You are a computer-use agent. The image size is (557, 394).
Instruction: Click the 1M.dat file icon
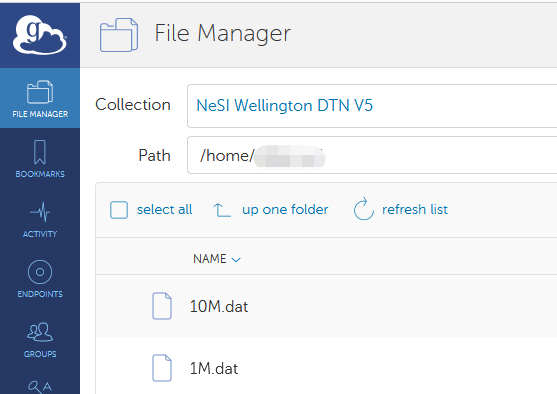pyautogui.click(x=162, y=368)
